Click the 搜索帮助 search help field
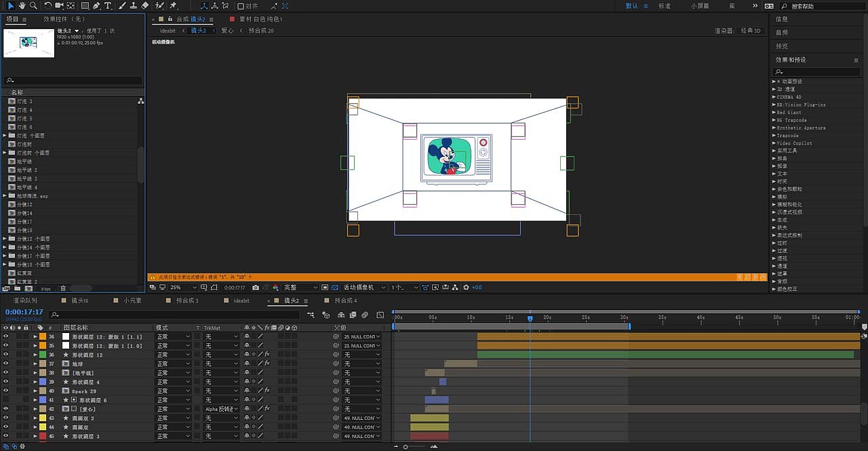The image size is (868, 451). point(823,6)
